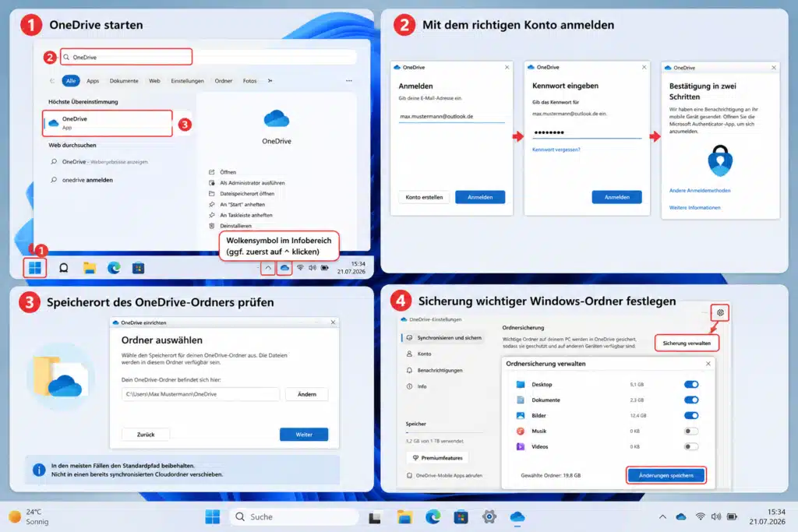Open File Explorer on the bottom taskbar
Viewport: 798px width, 532px height.
[404, 517]
